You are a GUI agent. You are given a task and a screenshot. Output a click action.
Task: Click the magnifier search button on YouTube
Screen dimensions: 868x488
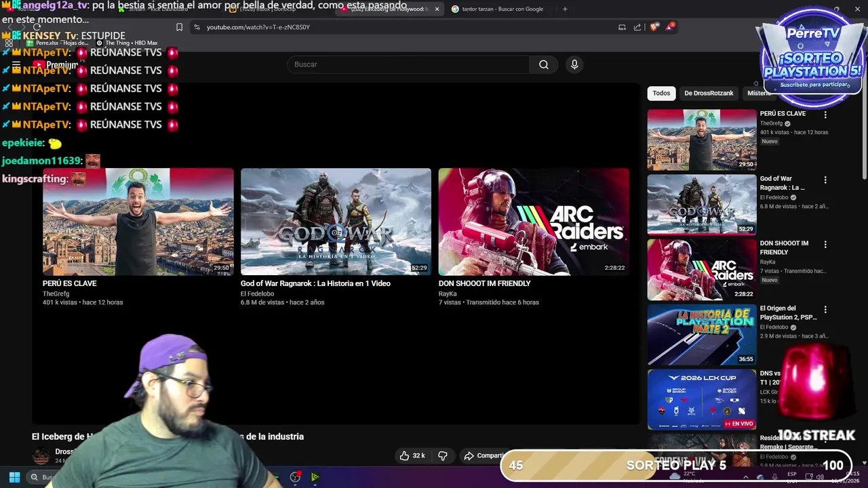544,64
